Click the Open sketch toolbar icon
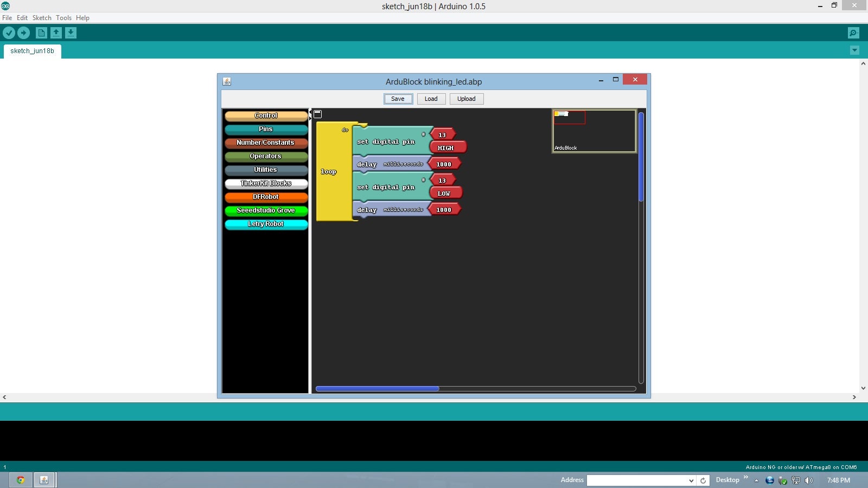 click(56, 33)
